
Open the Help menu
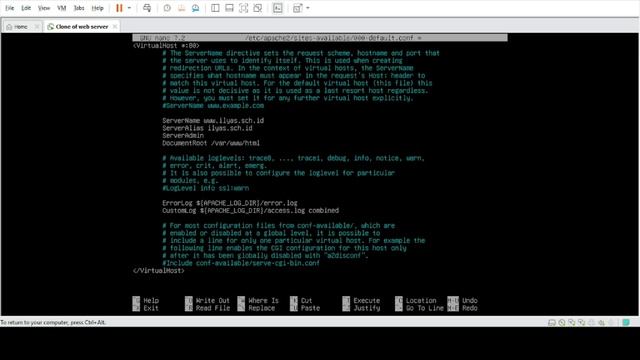point(97,8)
